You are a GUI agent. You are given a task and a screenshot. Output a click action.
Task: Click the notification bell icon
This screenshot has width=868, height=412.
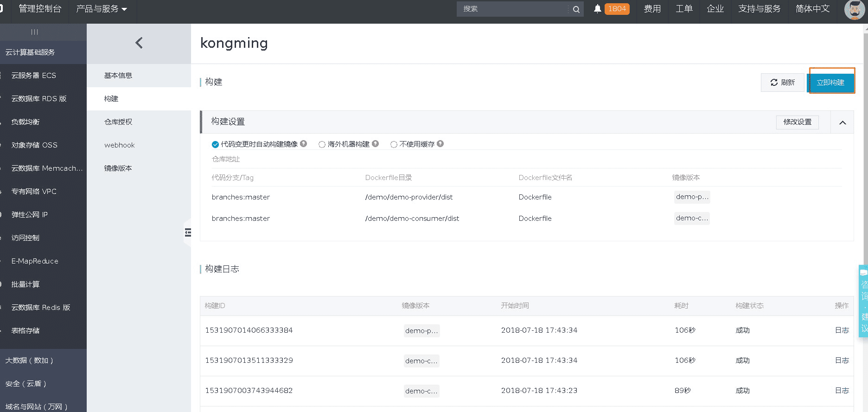tap(598, 9)
